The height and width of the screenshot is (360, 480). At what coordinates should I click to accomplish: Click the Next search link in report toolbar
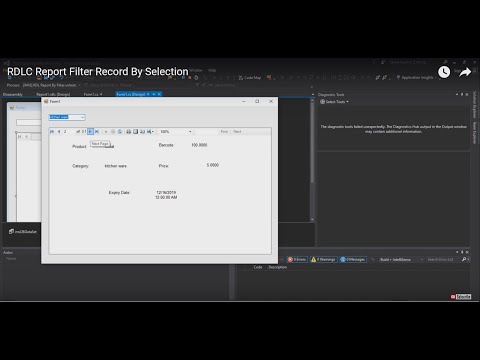coord(237,132)
